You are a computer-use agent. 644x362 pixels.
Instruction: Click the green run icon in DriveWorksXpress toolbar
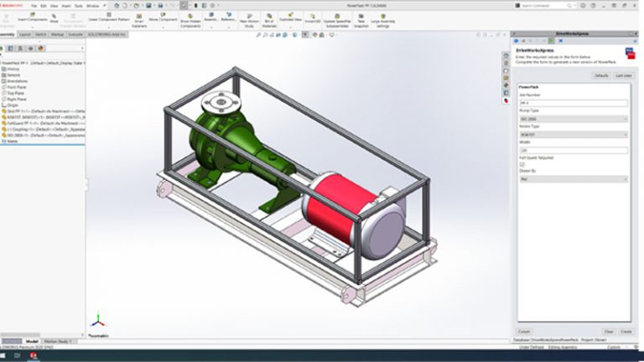[x=552, y=41]
